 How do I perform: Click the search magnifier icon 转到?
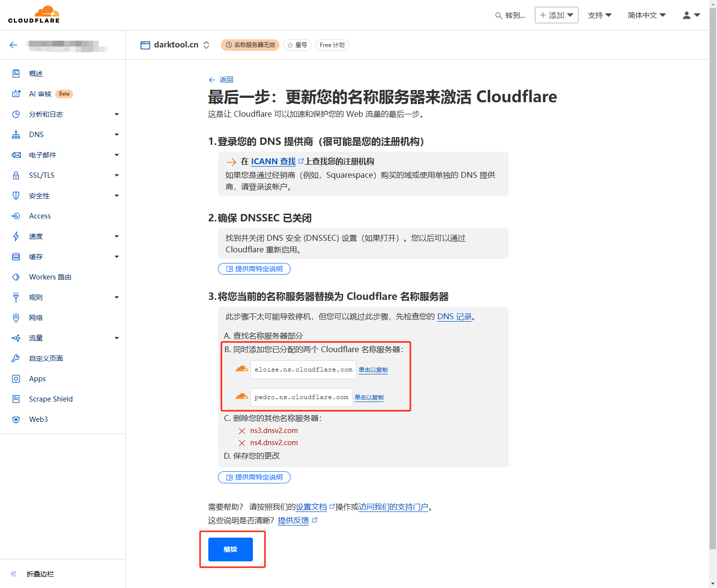[x=499, y=15]
